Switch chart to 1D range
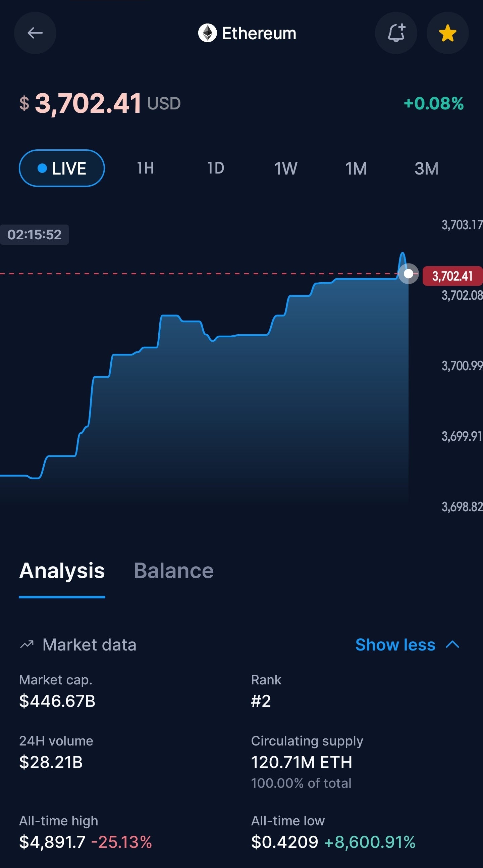This screenshot has height=868, width=483. (216, 168)
